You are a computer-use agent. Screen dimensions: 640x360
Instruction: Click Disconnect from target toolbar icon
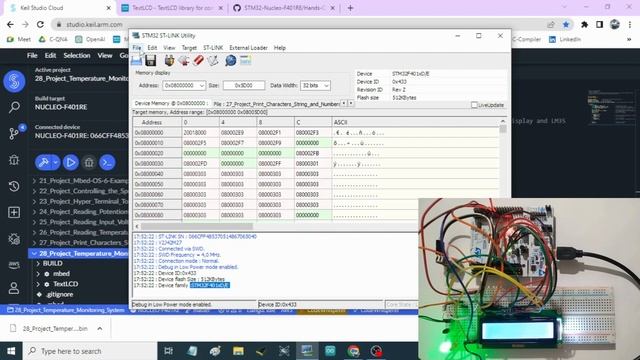coord(184,60)
